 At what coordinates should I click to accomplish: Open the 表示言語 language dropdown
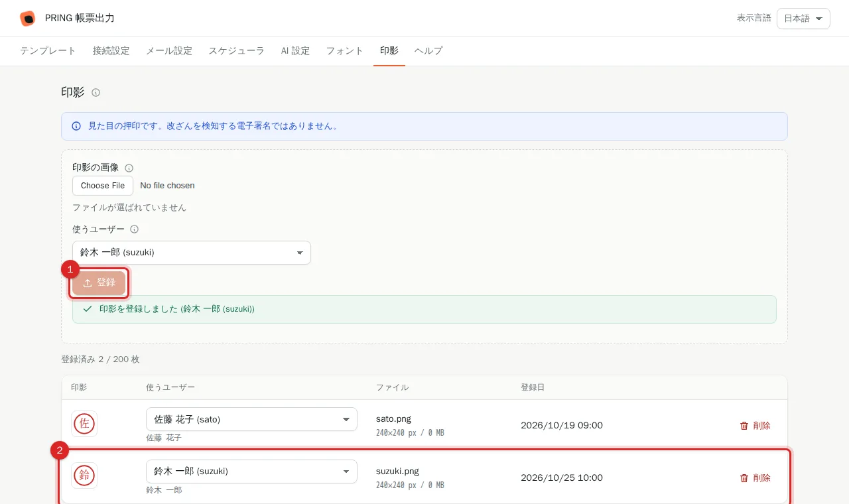click(803, 19)
